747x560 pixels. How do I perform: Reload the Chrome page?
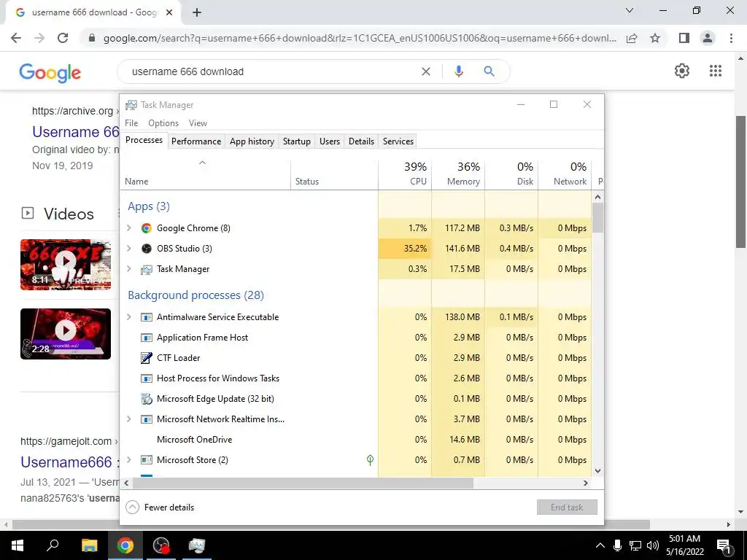click(x=63, y=38)
